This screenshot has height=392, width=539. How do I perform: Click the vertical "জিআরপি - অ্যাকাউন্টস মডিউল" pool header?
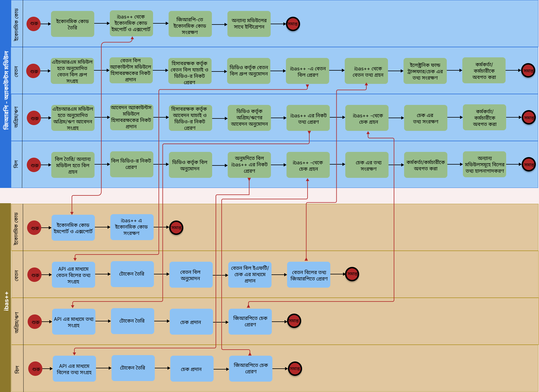pos(5,94)
